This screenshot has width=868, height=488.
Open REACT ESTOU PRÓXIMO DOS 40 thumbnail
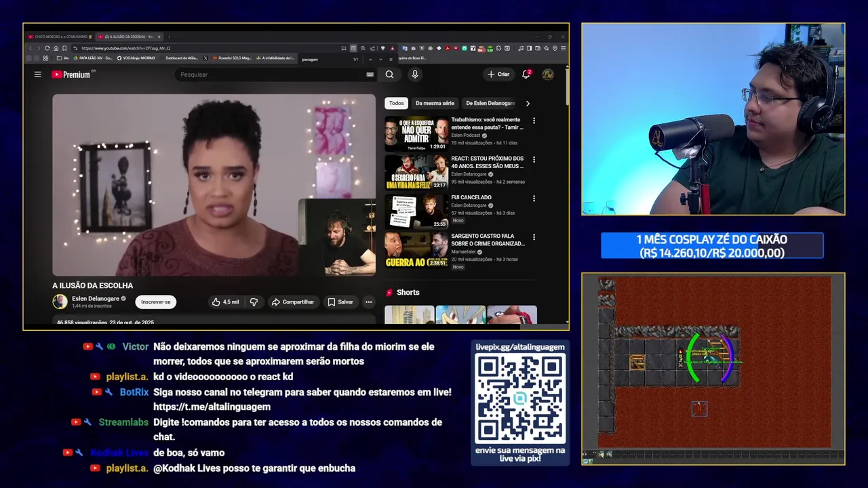pos(416,172)
